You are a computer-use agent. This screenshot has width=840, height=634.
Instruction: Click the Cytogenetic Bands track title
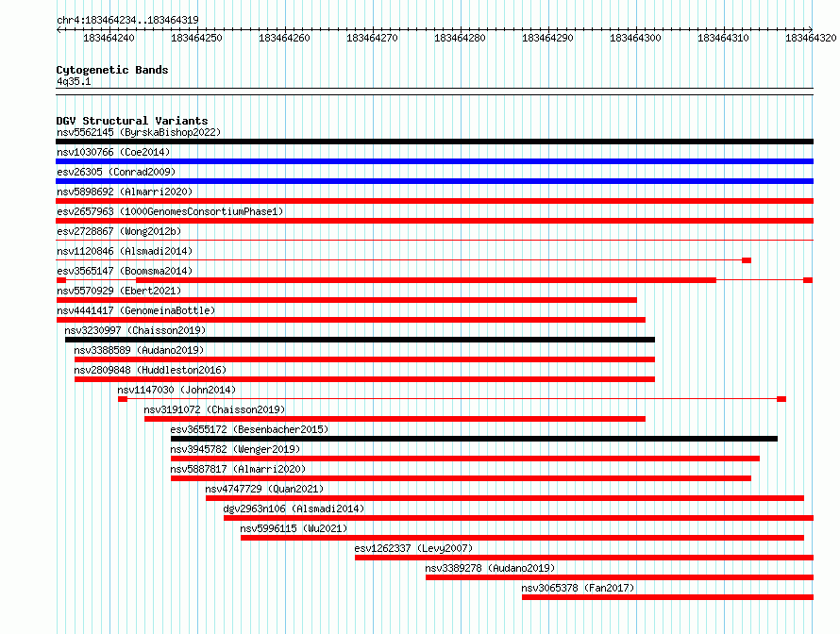click(x=112, y=70)
